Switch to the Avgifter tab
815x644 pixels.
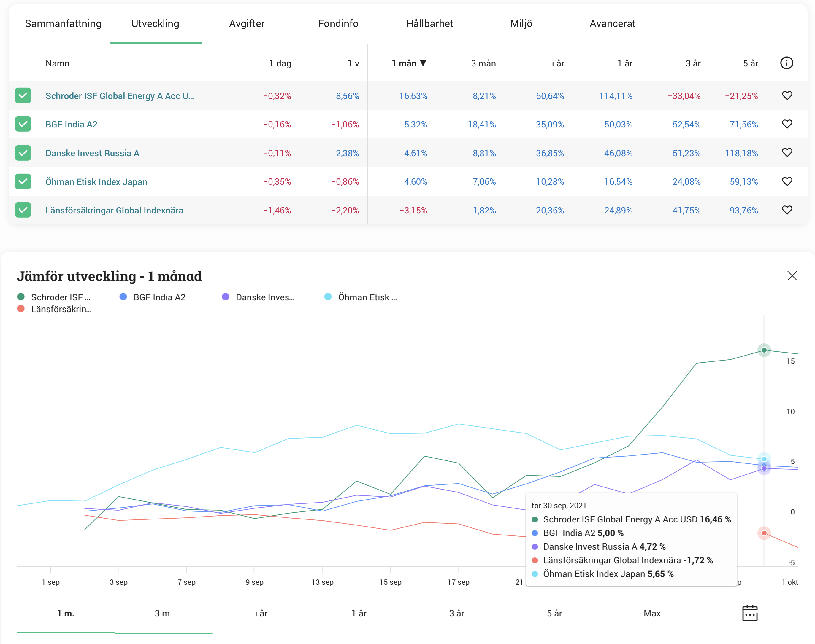coord(247,24)
